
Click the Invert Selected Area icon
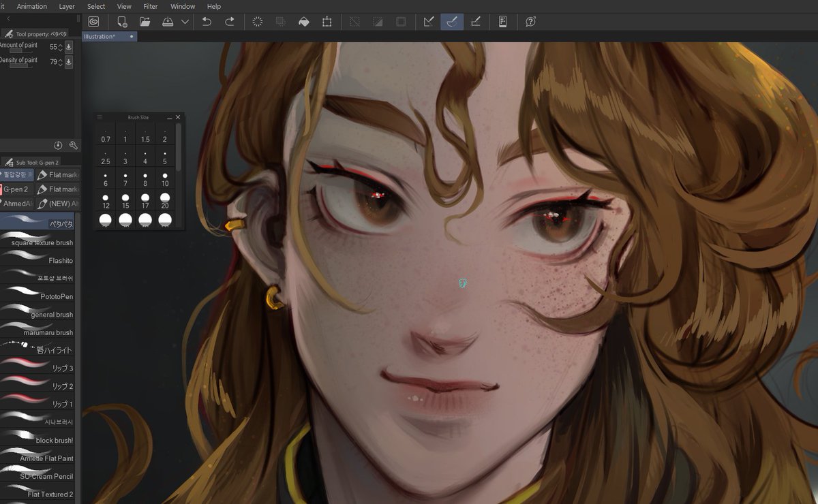[x=378, y=22]
